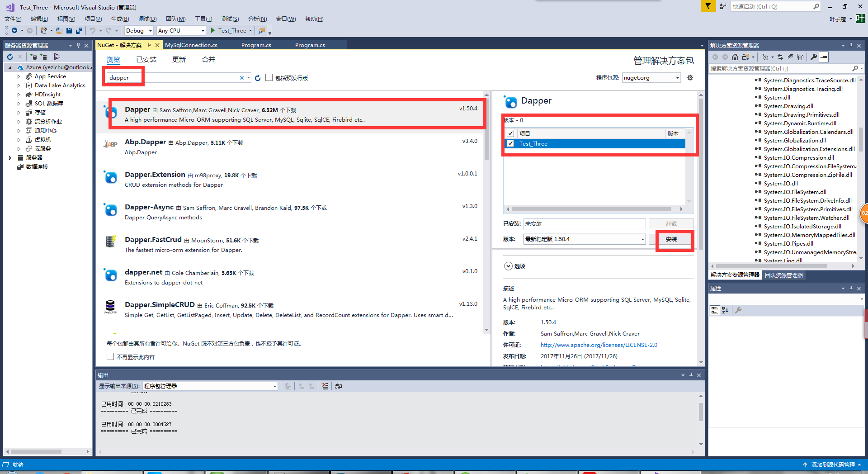Viewport: 868px width, 474px height.
Task: Open the Debug menu in the menu bar
Action: click(x=147, y=19)
